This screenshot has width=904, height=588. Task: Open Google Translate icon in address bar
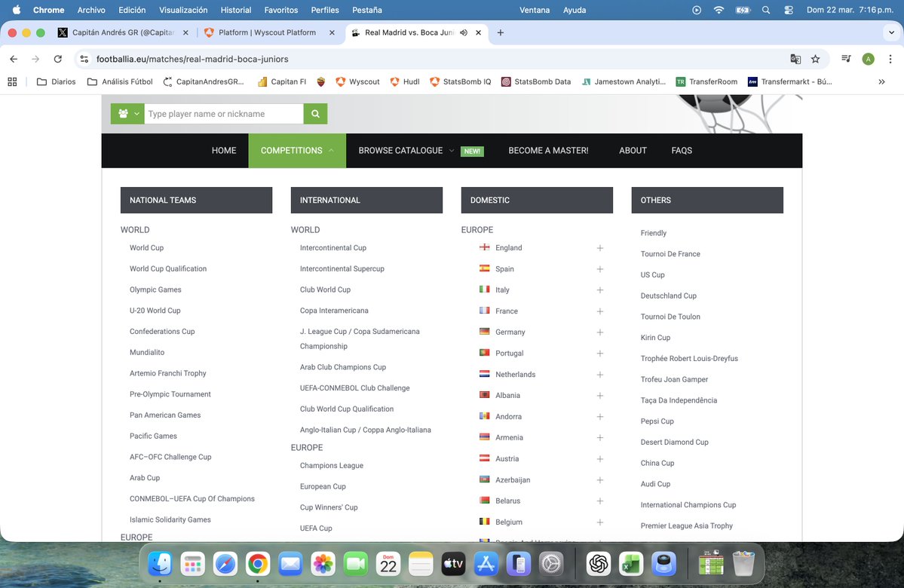[795, 59]
